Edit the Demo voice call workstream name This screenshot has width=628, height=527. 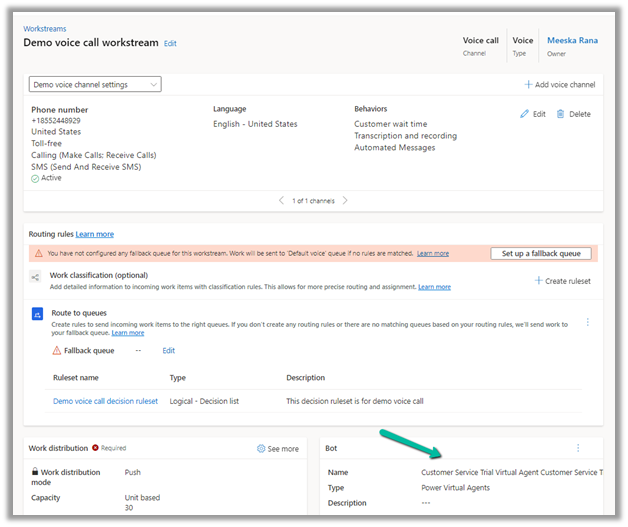coord(170,44)
